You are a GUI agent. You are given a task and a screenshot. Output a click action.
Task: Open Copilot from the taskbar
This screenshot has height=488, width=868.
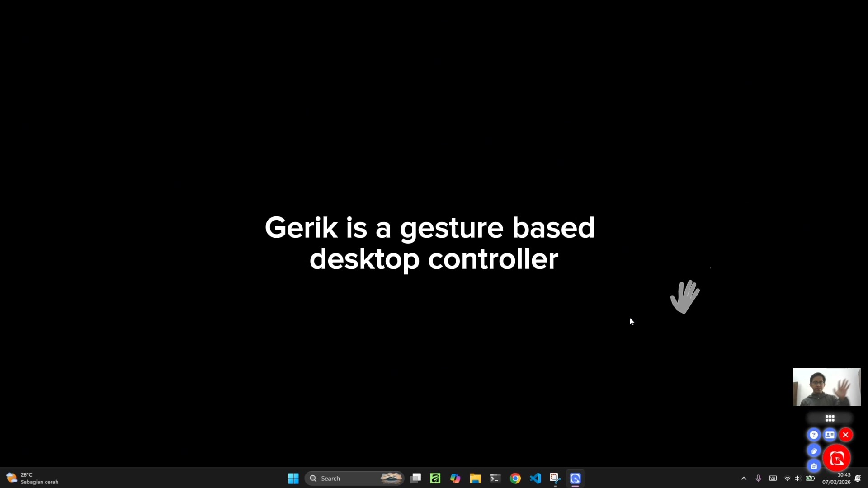(x=455, y=478)
